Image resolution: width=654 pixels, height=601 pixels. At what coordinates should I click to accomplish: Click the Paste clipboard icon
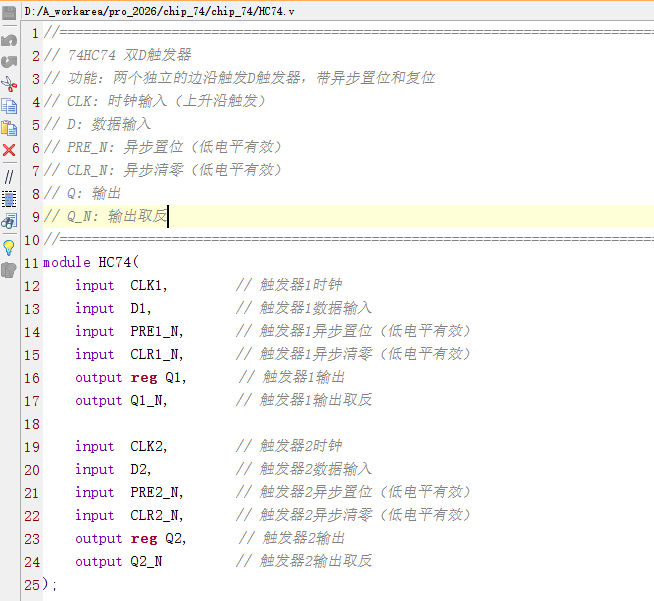tap(9, 128)
